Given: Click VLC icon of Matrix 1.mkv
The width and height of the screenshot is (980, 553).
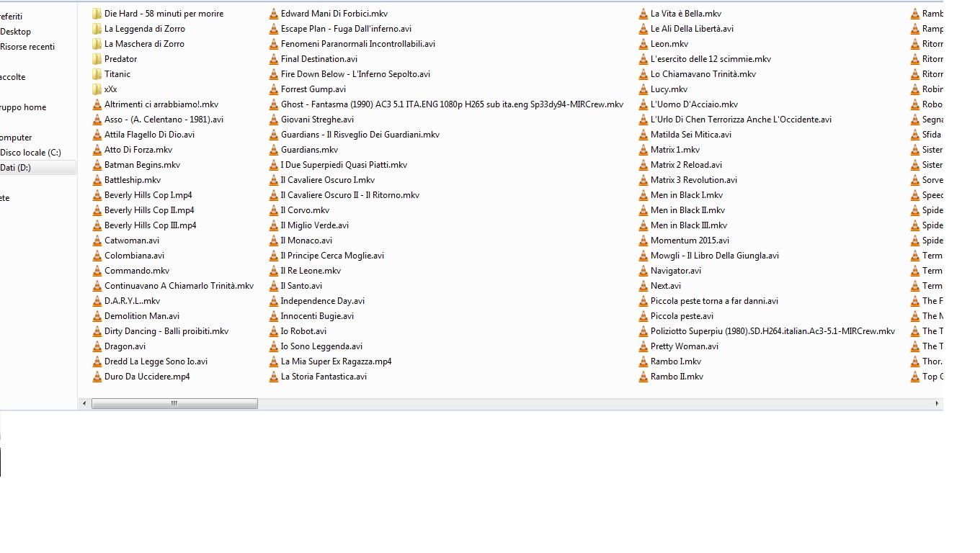Looking at the screenshot, I should 643,150.
